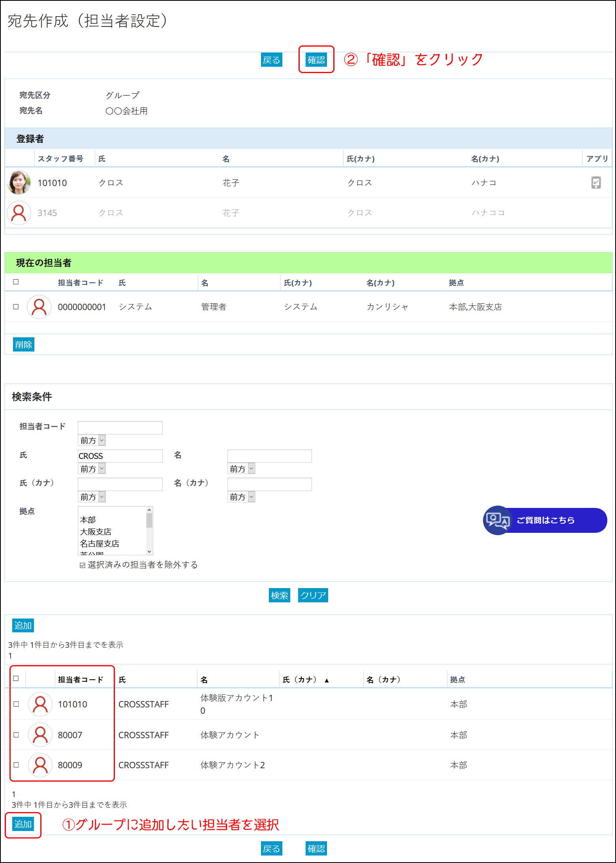Toggle select-all checkbox in 現在の担当者 table

tap(16, 282)
